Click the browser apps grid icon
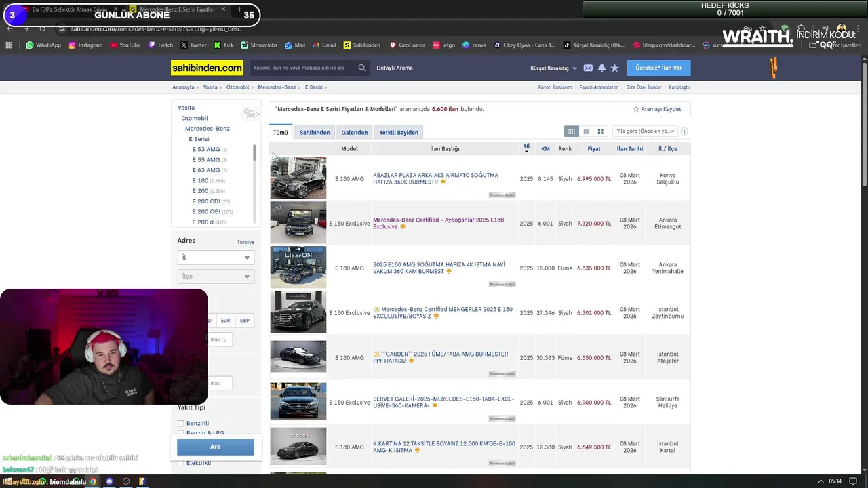This screenshot has width=868, height=488. (9, 45)
